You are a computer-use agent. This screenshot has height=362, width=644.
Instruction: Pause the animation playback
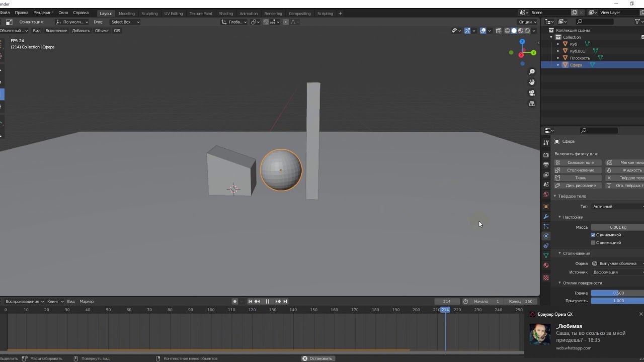tap(267, 301)
